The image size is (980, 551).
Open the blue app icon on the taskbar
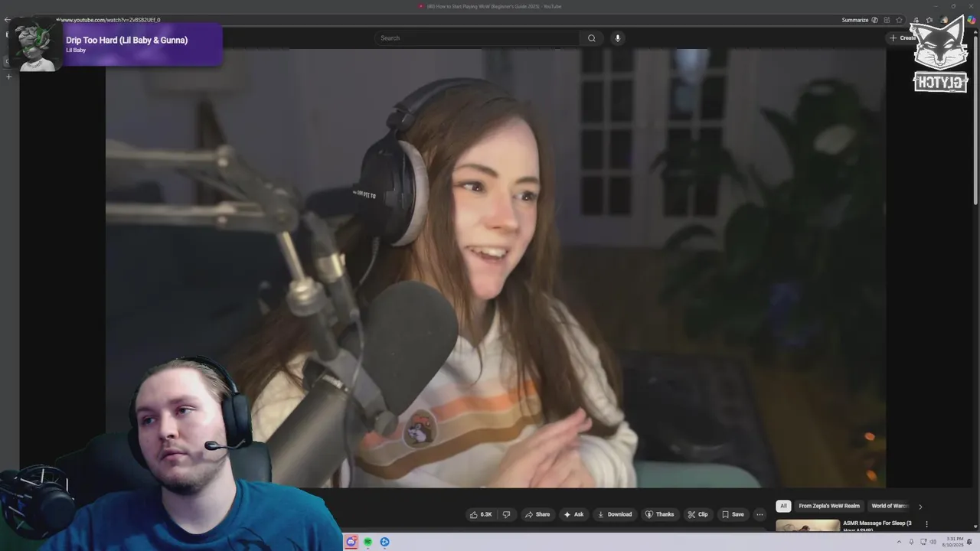(385, 542)
